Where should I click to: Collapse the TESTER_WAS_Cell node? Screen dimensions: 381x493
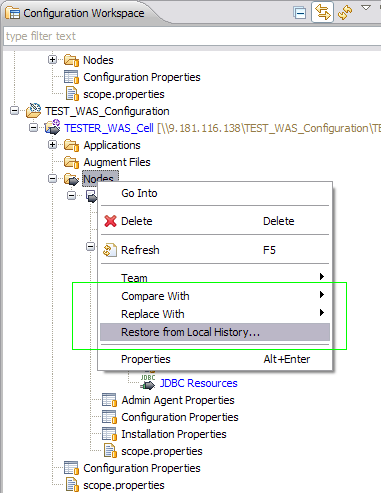(33, 127)
